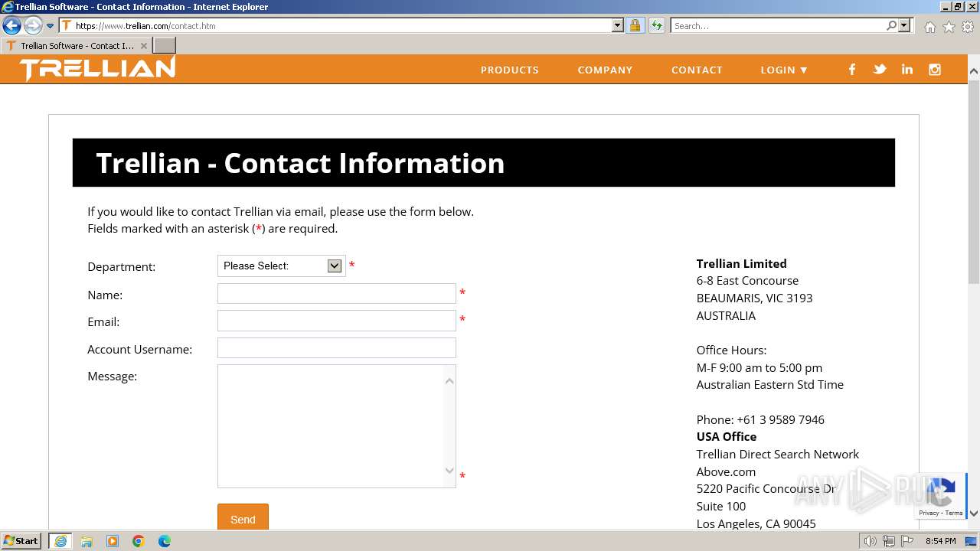The image size is (980, 551).
Task: Click the Trellian - Contact Information heading
Action: click(x=300, y=163)
